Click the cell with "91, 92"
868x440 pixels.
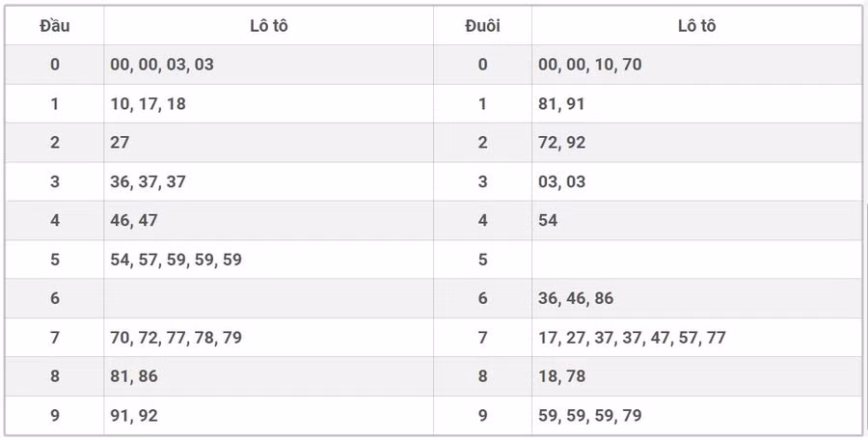134,416
